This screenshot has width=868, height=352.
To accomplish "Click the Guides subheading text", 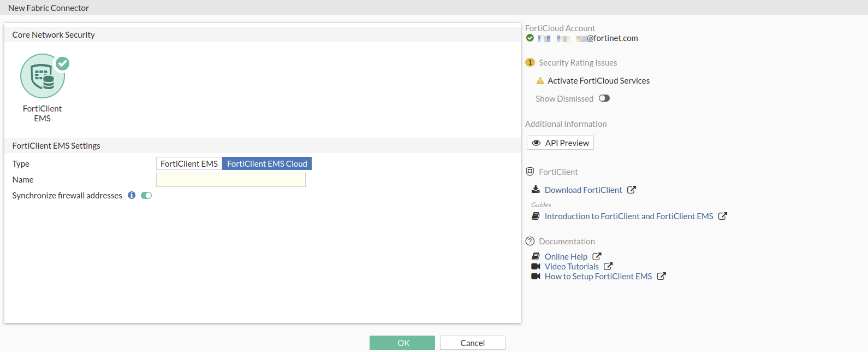I will [x=541, y=205].
